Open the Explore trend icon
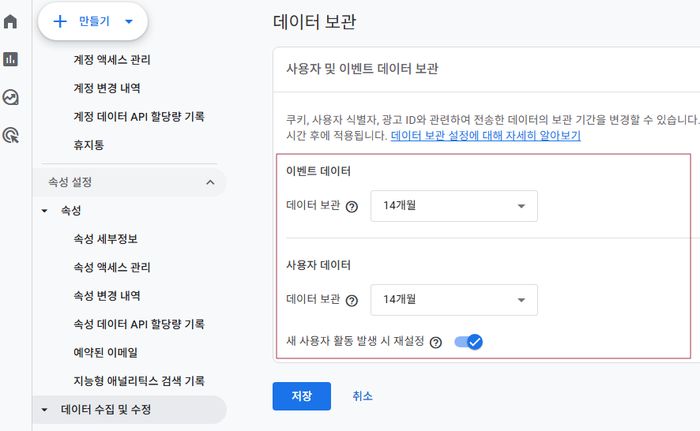The width and height of the screenshot is (700, 431). pos(10,97)
